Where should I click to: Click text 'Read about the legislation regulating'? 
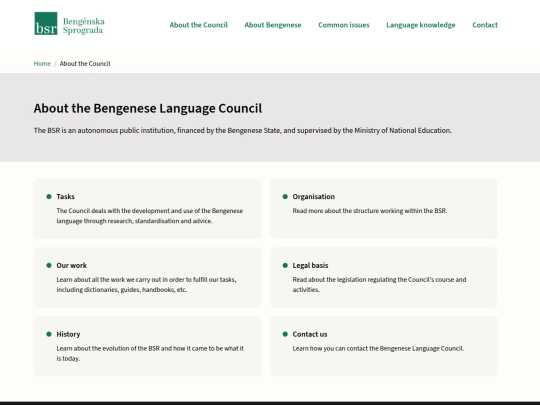point(379,285)
